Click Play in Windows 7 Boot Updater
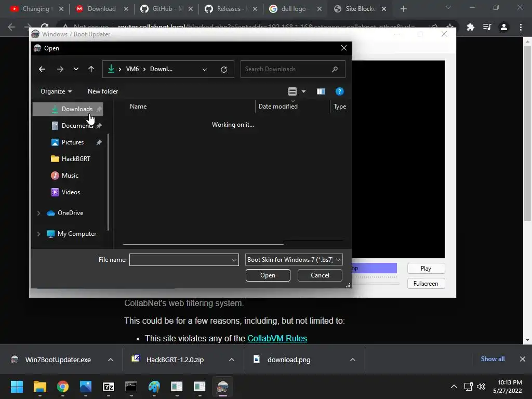The height and width of the screenshot is (399, 532). pos(426,269)
